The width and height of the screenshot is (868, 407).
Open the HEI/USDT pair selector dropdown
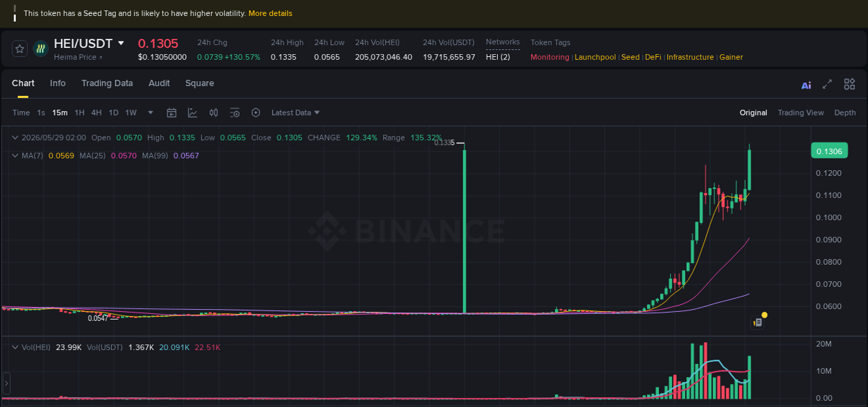[121, 43]
